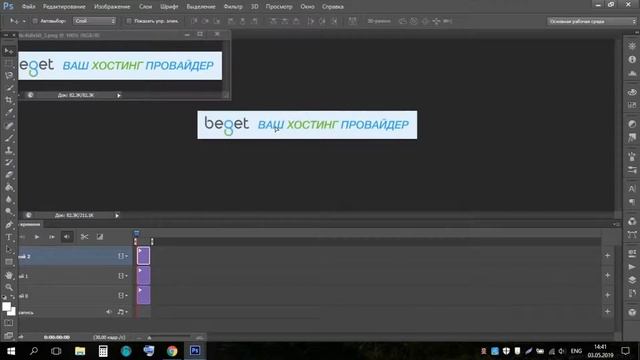The width and height of the screenshot is (640, 360).
Task: Open the Adjustments panel icon
Action: [632, 124]
